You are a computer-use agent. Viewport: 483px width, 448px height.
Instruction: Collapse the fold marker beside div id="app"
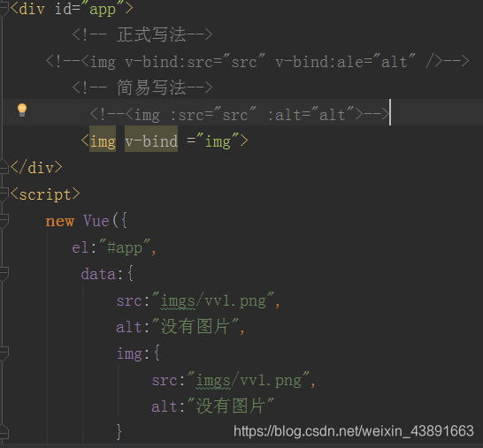click(x=4, y=9)
